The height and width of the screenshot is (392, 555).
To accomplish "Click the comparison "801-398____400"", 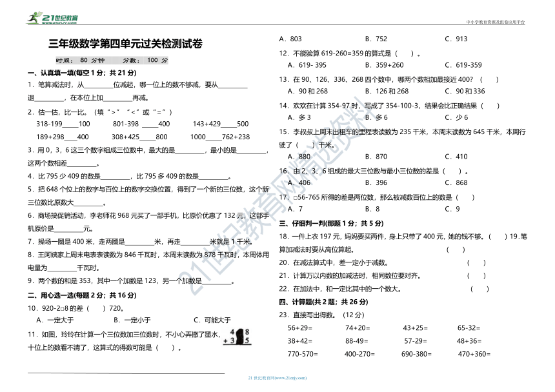I will coord(141,124).
